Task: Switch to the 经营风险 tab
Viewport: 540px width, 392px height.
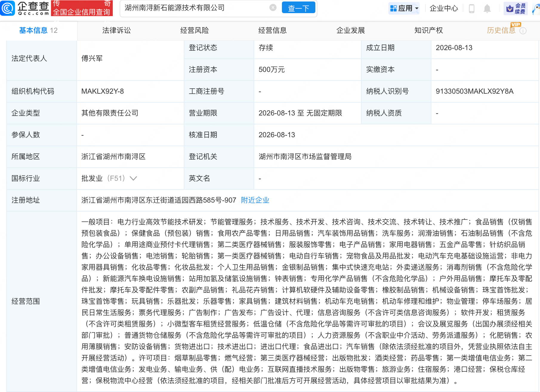Action: point(195,30)
